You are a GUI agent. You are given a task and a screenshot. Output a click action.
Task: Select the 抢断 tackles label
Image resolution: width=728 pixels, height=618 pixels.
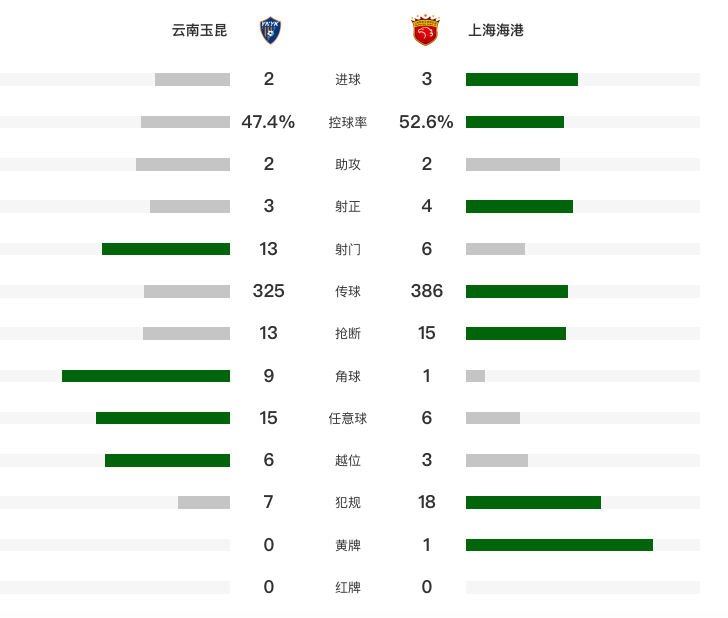[x=348, y=333]
